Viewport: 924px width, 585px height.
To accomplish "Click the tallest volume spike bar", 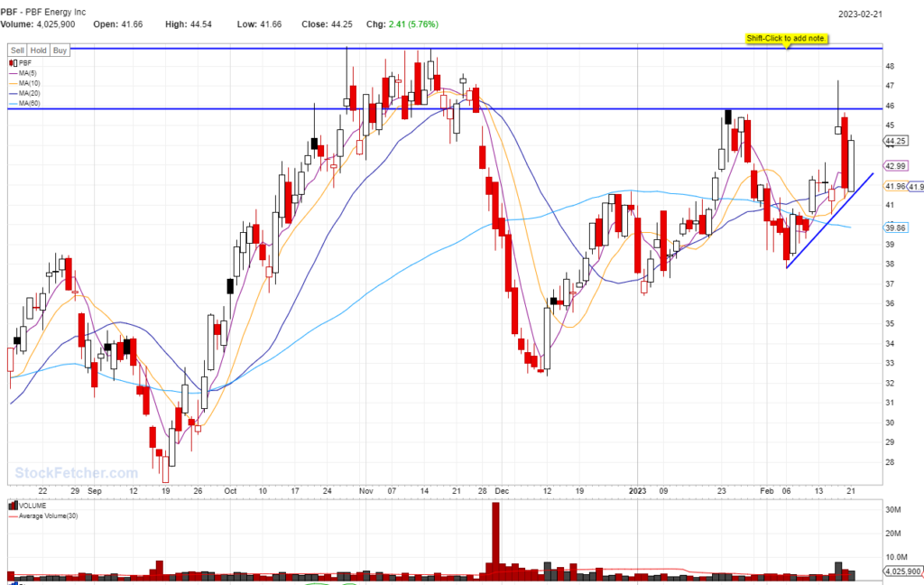I will [x=495, y=540].
